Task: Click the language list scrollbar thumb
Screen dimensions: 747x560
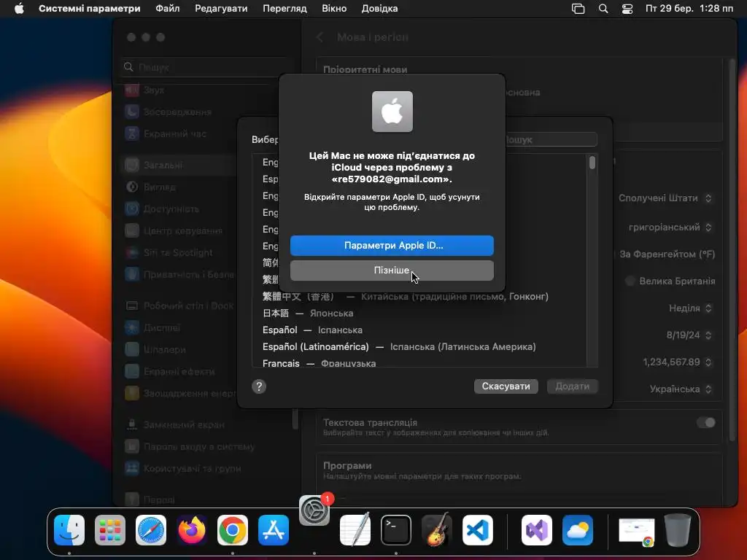Action: click(592, 163)
